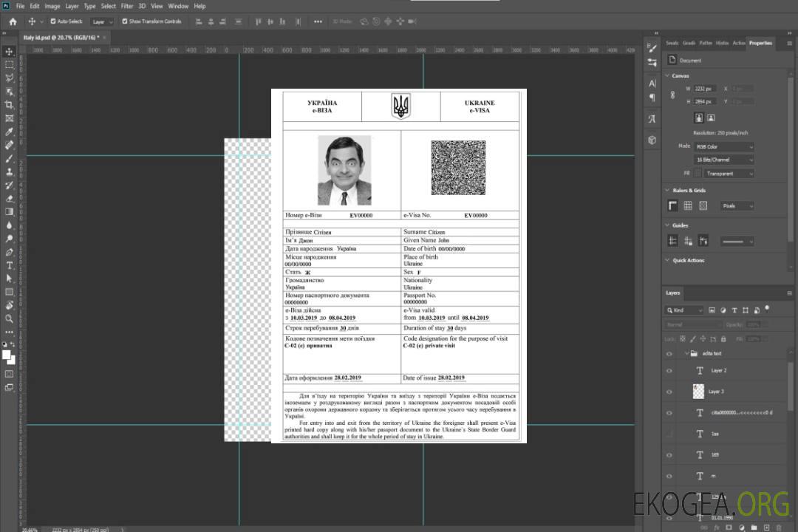Viewport: 798px width, 532px height.
Task: Click the canvas Fill color swatch
Action: point(698,174)
